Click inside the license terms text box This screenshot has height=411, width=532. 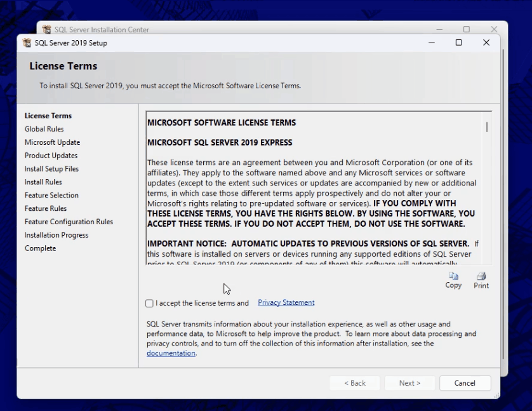coord(311,191)
